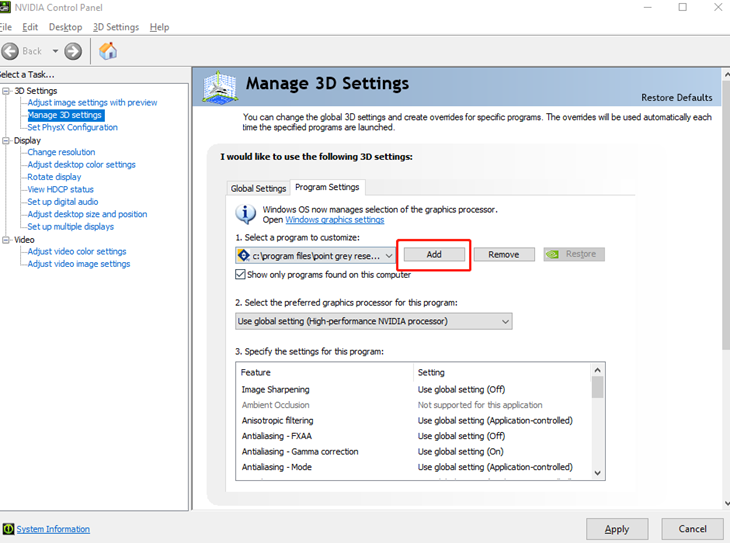The image size is (730, 543).
Task: Click the System Information icon
Action: point(8,529)
